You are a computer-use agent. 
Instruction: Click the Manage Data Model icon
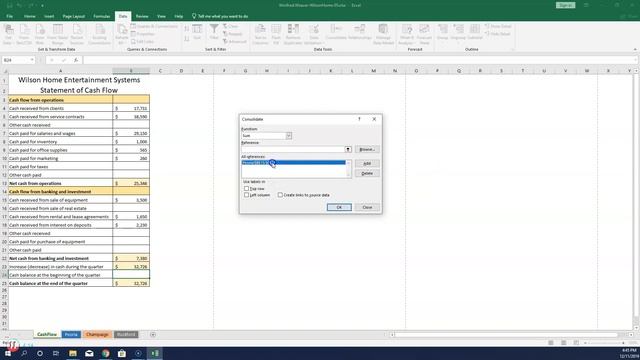click(383, 34)
